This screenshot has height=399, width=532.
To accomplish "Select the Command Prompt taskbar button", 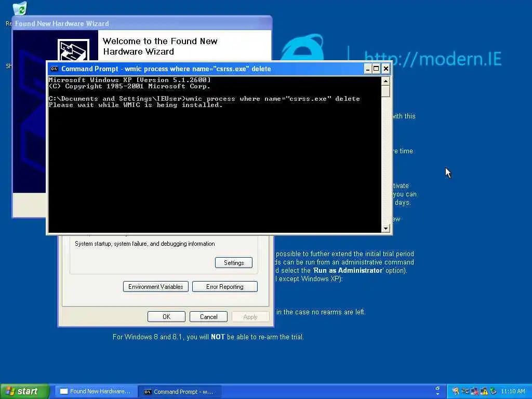I will (x=180, y=392).
